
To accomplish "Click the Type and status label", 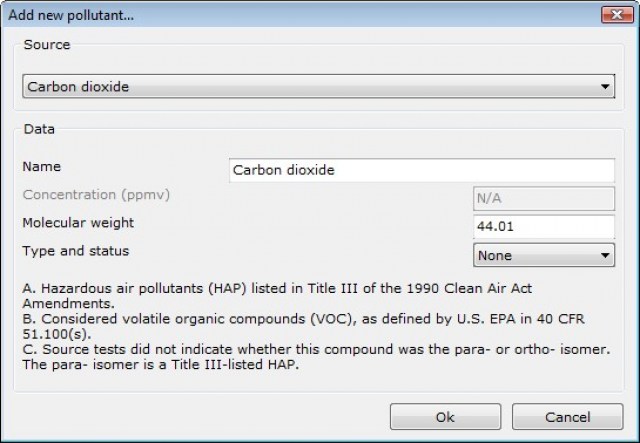I will [x=75, y=250].
